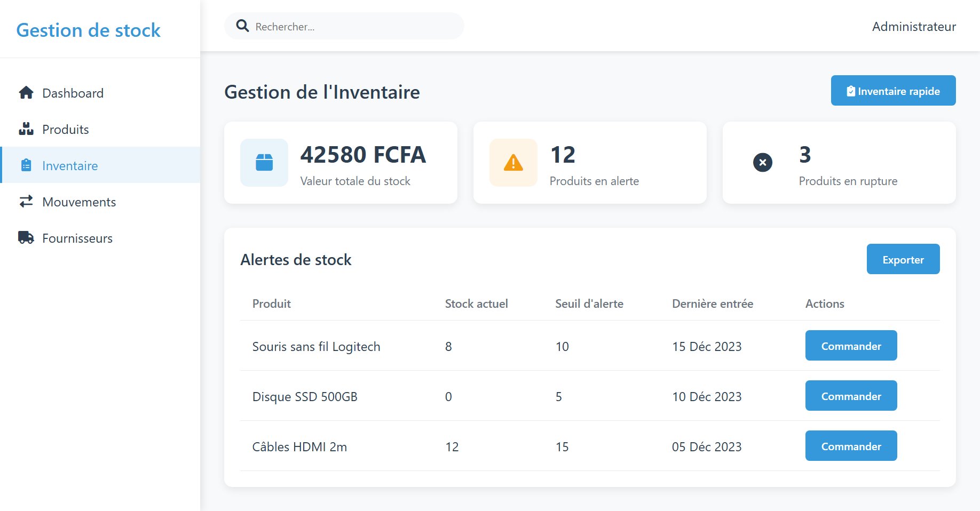The height and width of the screenshot is (511, 980).
Task: Export the stock alerts table
Action: pyautogui.click(x=903, y=259)
